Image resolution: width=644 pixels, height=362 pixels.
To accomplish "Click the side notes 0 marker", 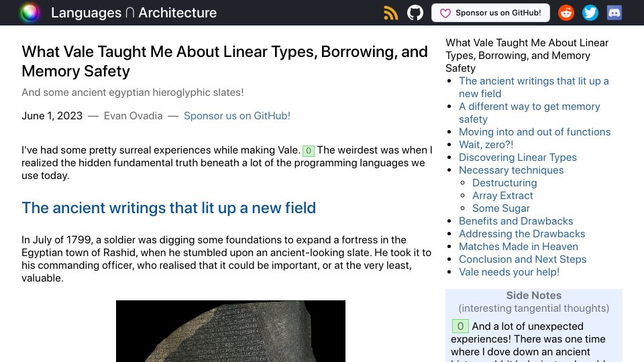I will coord(460,326).
